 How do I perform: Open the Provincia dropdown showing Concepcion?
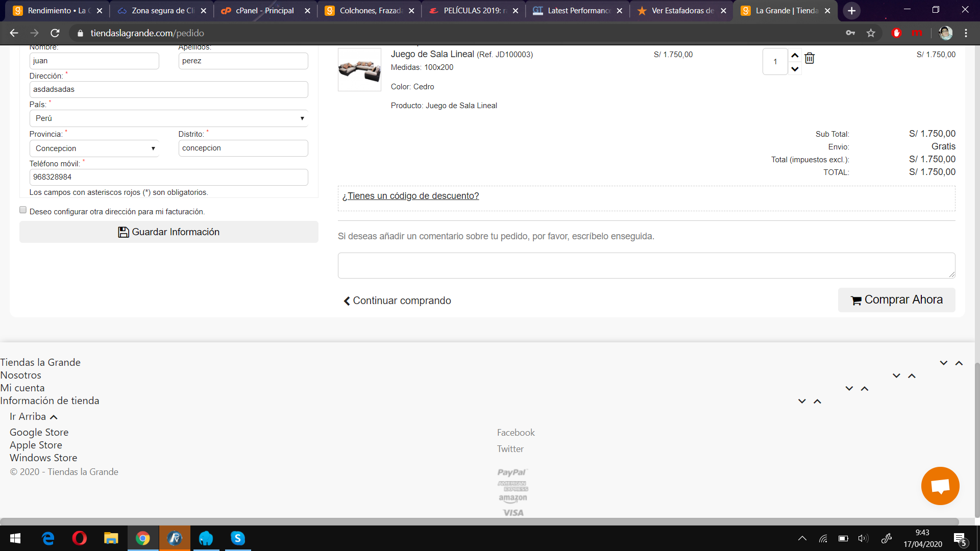pos(94,148)
